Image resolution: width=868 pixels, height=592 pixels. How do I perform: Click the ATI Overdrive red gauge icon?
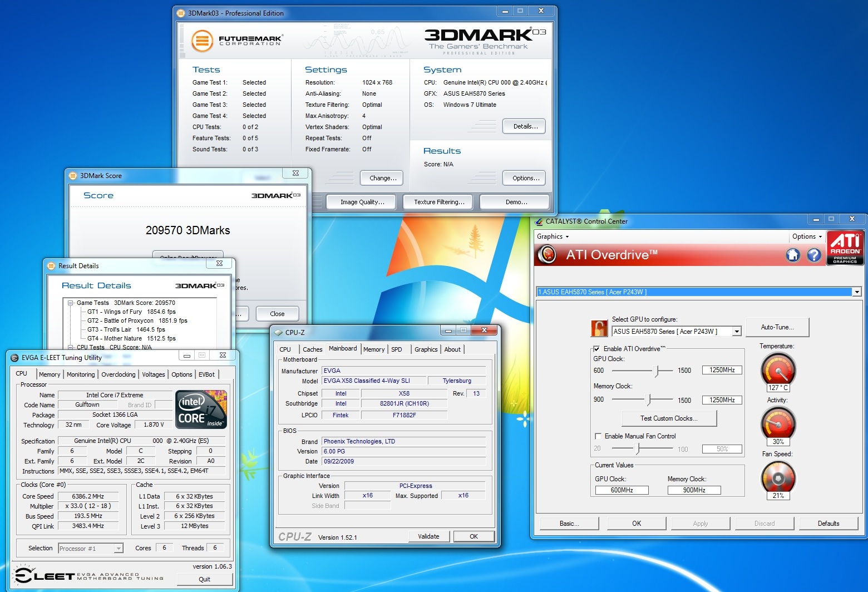pos(548,255)
